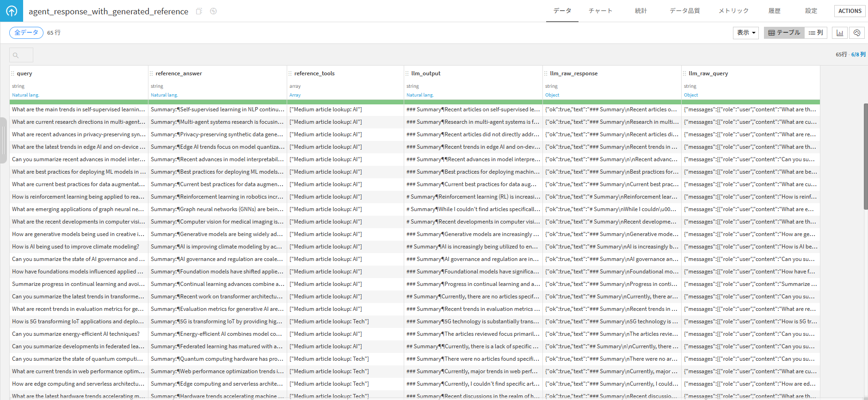Viewport: 868px width, 400px height.
Task: Click the drag handle on the query column
Action: (x=13, y=73)
